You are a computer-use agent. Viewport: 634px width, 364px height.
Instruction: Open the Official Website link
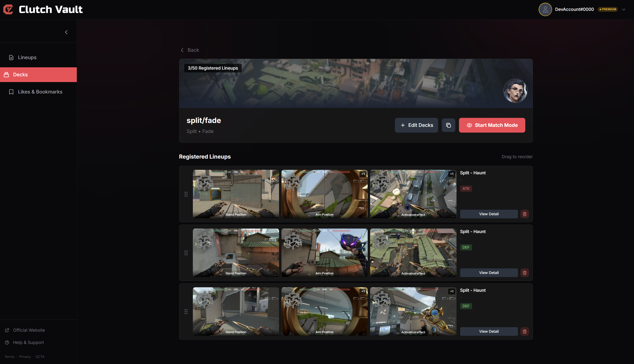pos(29,330)
